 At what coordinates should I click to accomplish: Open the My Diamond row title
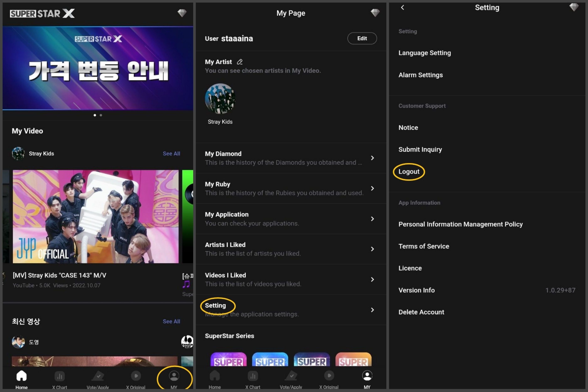223,154
